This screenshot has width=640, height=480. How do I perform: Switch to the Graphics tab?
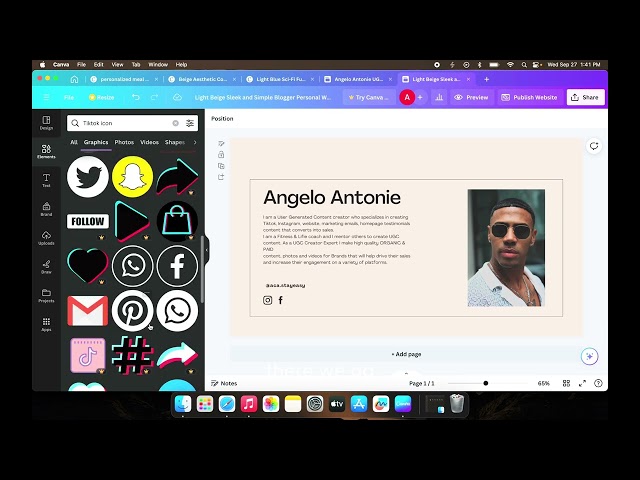click(x=96, y=142)
